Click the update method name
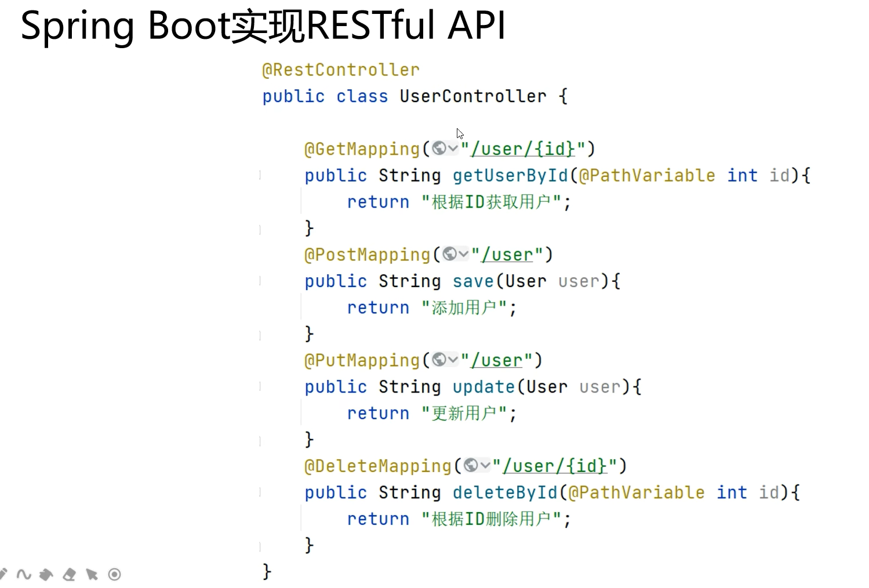 click(483, 387)
